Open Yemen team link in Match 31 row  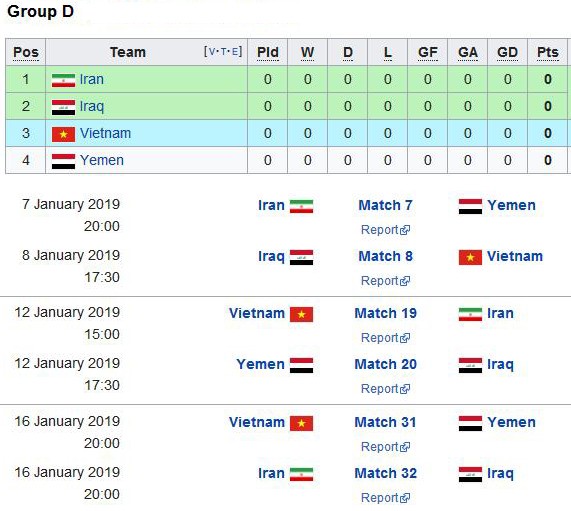pos(511,422)
